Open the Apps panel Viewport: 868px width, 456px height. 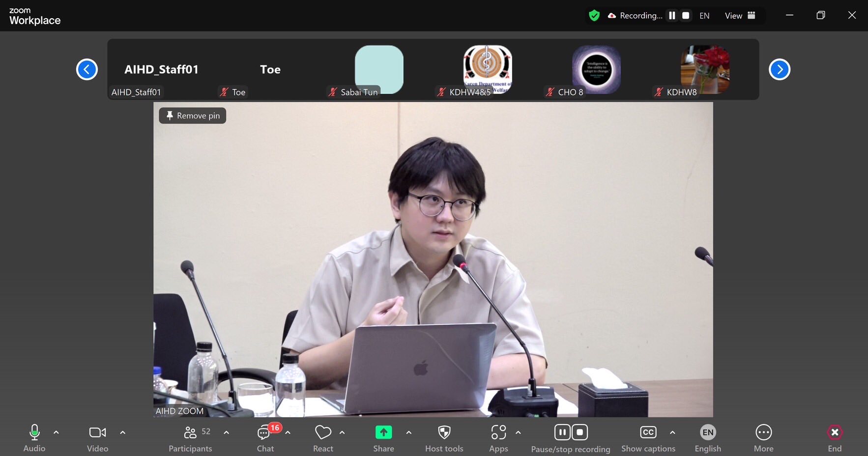pyautogui.click(x=498, y=432)
